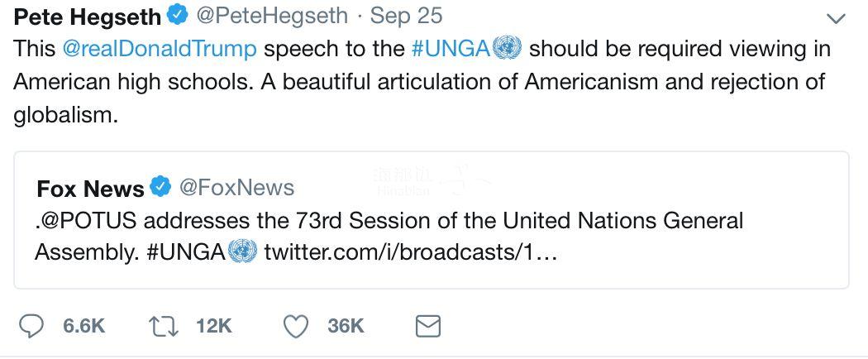The height and width of the screenshot is (359, 868).
Task: Expand the tweet options chevron
Action: [x=836, y=19]
